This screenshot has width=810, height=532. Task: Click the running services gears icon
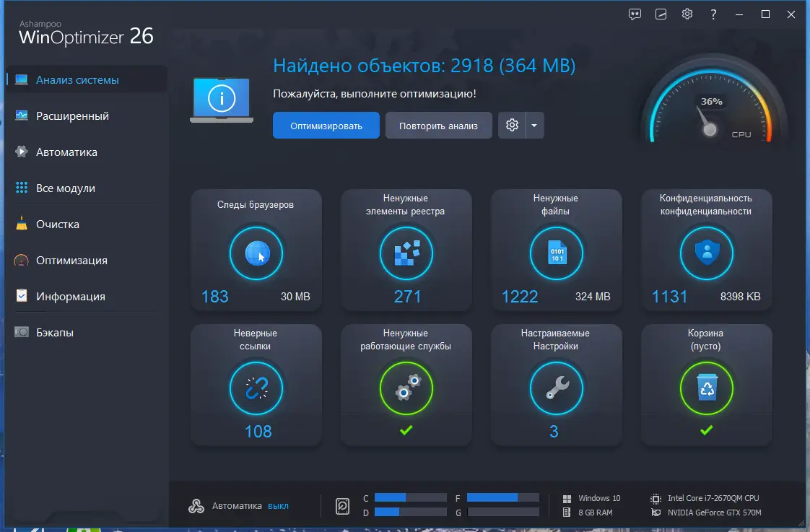(x=406, y=388)
